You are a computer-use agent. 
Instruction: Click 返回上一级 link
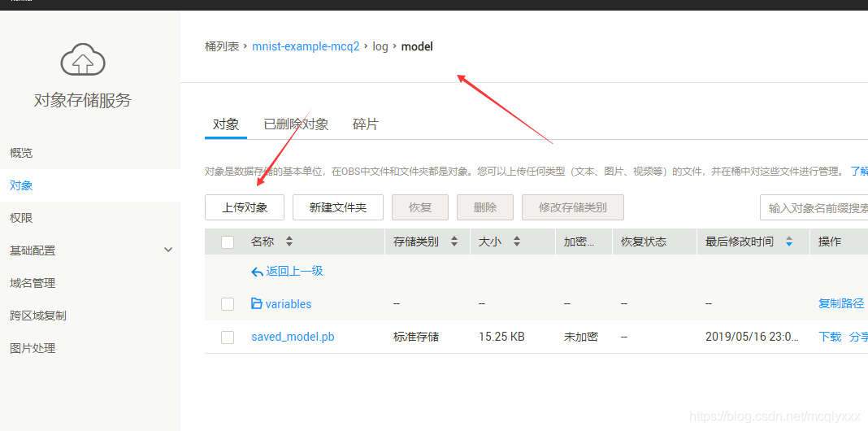(294, 271)
